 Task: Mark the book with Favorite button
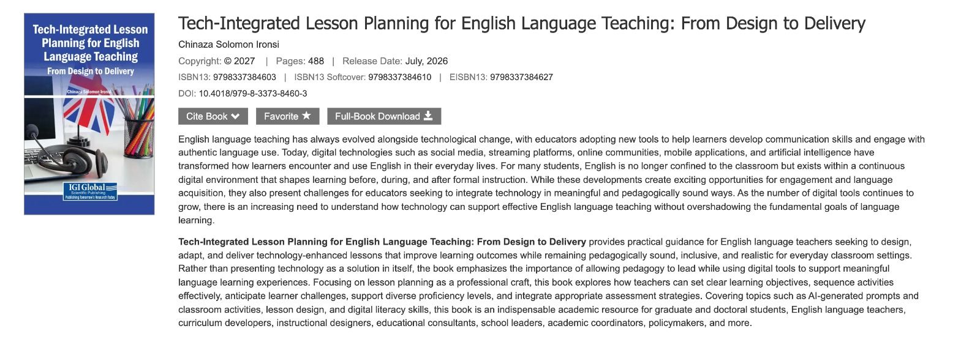(x=287, y=116)
